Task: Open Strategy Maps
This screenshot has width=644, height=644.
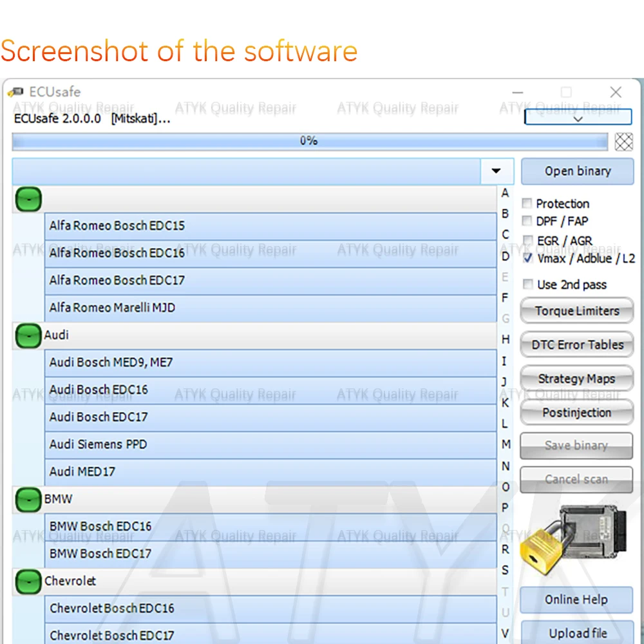Action: coord(576,378)
